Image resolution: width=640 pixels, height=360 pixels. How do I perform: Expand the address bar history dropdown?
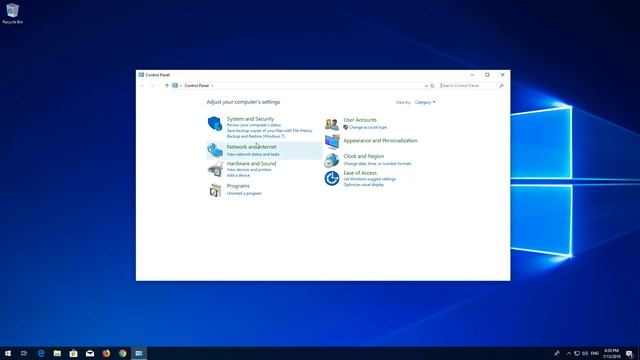(426, 86)
